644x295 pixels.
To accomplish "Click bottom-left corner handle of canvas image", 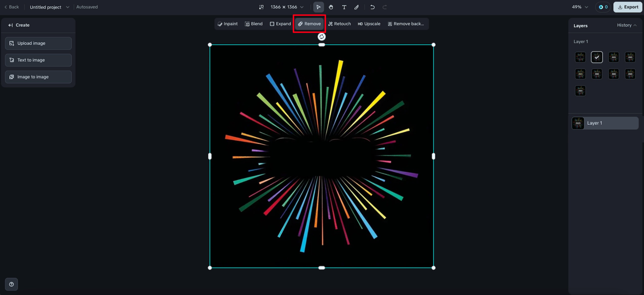I will [210, 268].
